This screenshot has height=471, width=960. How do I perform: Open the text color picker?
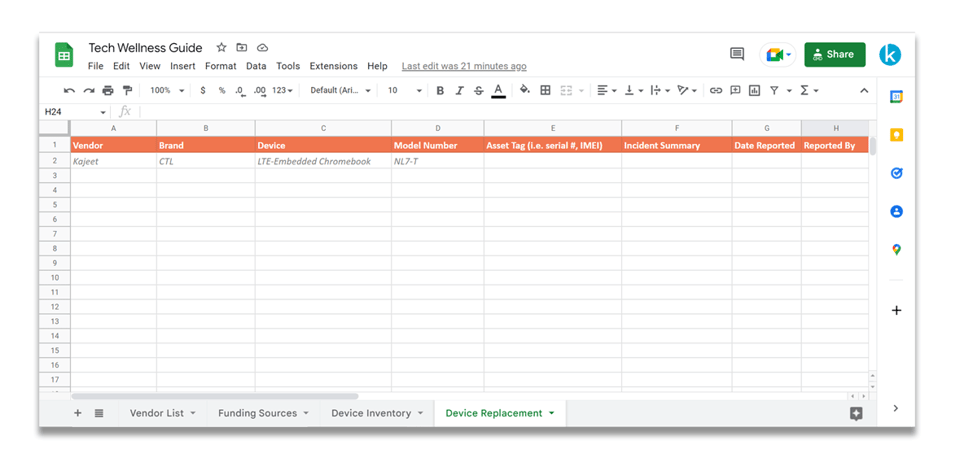(x=498, y=91)
